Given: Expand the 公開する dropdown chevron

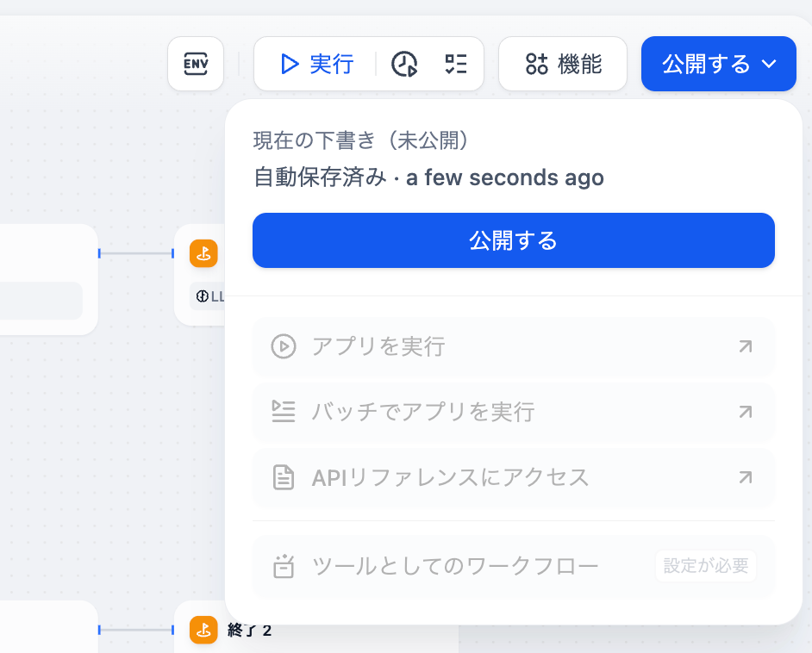Looking at the screenshot, I should click(x=769, y=64).
